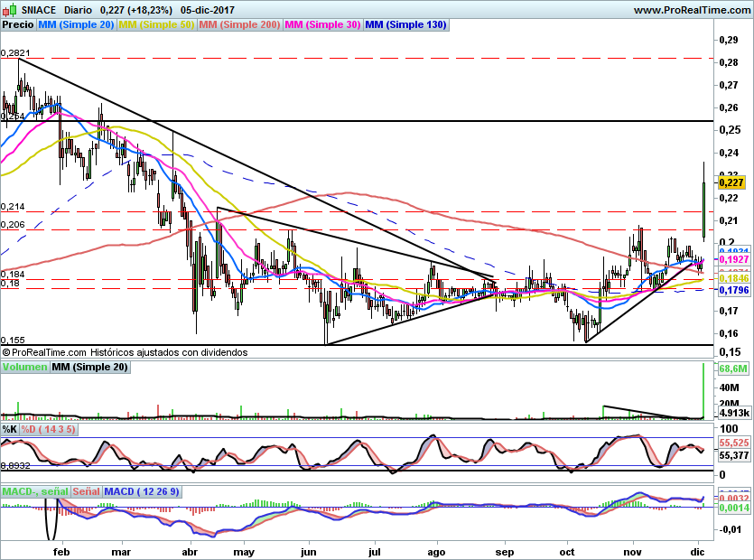The height and width of the screenshot is (560, 754).
Task: Click the Volumen panel label
Action: point(25,367)
